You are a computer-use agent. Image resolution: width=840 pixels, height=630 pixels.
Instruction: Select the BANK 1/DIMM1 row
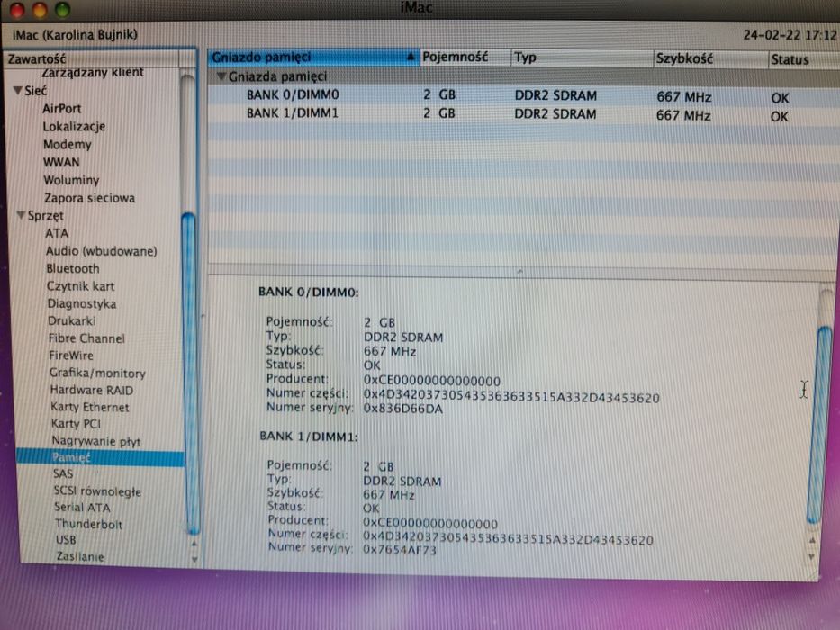(x=523, y=114)
